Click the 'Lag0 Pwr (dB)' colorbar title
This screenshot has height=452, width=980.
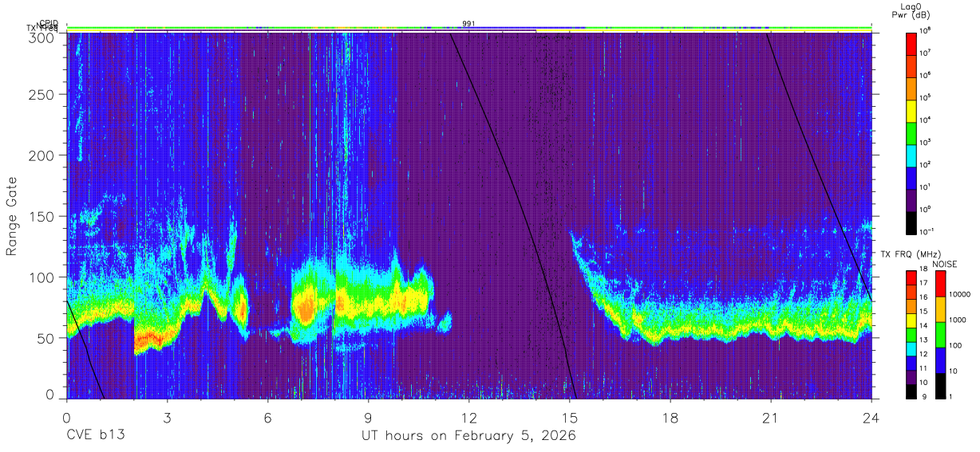click(912, 10)
